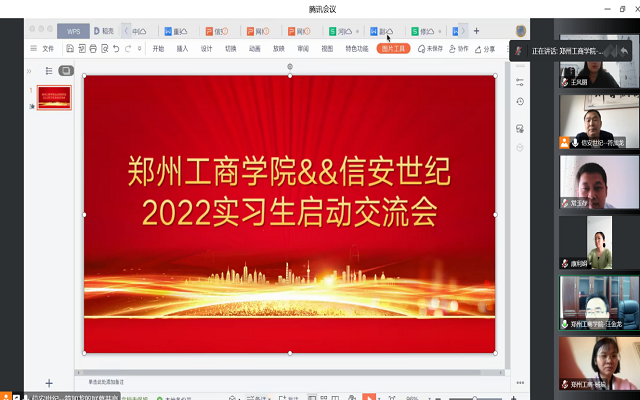
Task: Open the 文件 menu
Action: coord(48,49)
